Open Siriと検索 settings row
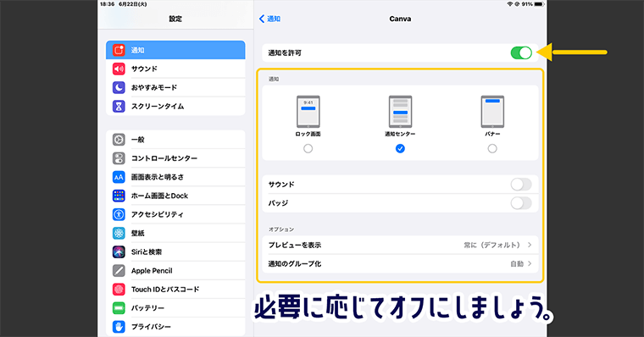This screenshot has height=337, width=644. click(175, 251)
